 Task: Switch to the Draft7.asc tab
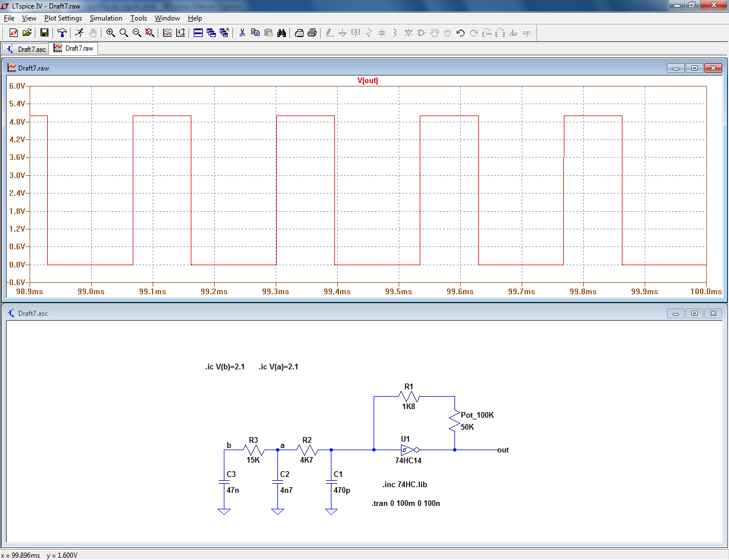(26, 50)
